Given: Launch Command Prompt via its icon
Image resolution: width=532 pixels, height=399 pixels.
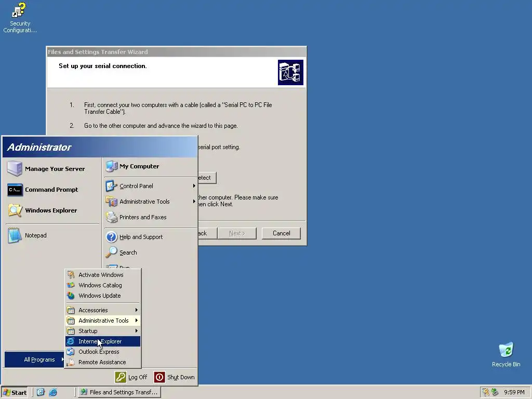Looking at the screenshot, I should [15, 190].
